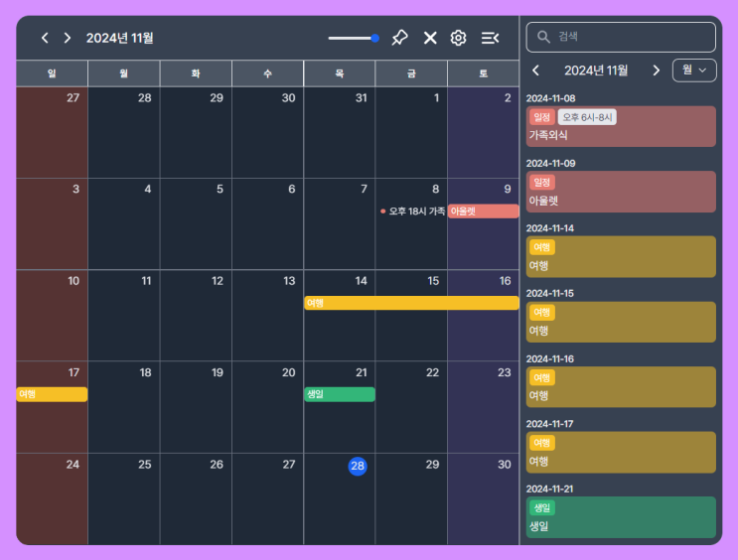Go to previous month in main calendar header

[x=45, y=38]
